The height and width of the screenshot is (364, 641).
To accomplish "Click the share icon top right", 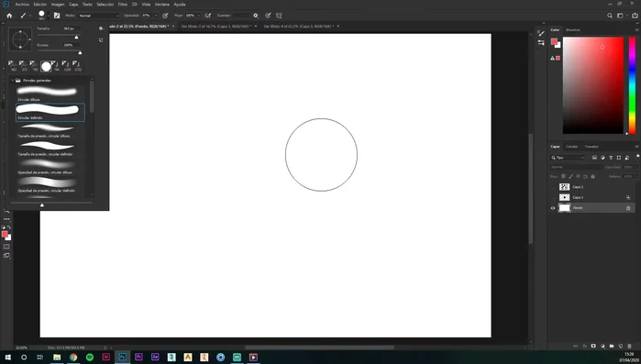I will (635, 16).
